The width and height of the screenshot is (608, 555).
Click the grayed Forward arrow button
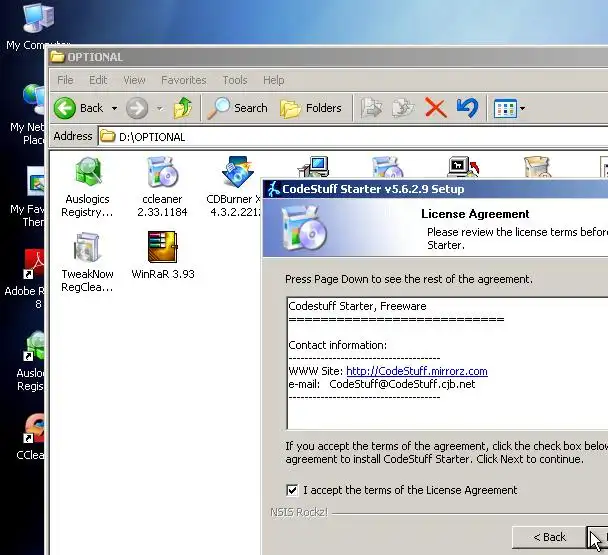pos(137,108)
